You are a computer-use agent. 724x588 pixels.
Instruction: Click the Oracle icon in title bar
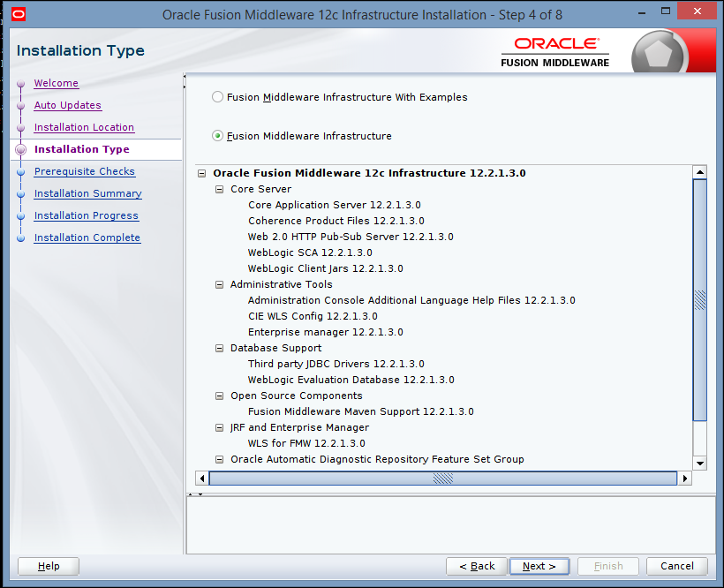click(19, 14)
